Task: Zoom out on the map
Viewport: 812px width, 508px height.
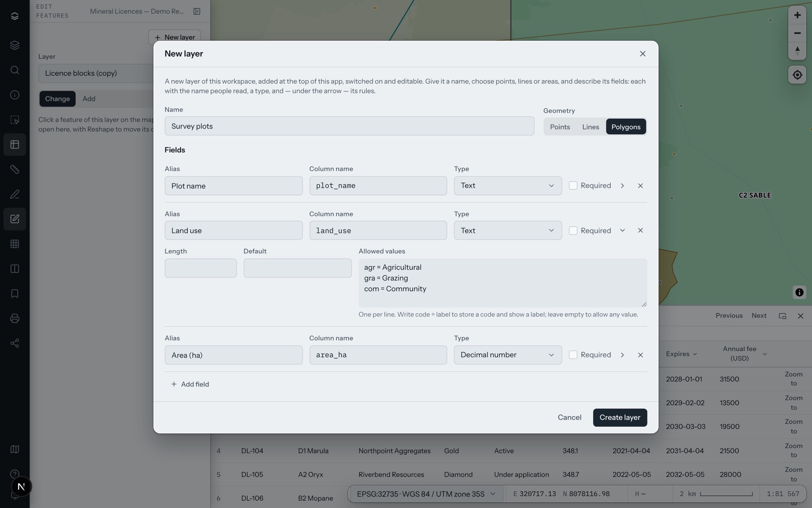Action: [797, 33]
